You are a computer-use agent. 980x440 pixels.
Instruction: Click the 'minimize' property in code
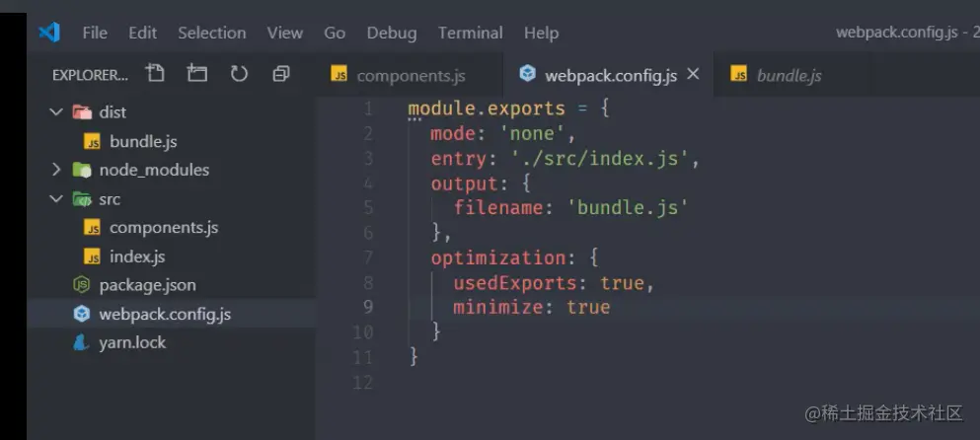click(x=498, y=308)
